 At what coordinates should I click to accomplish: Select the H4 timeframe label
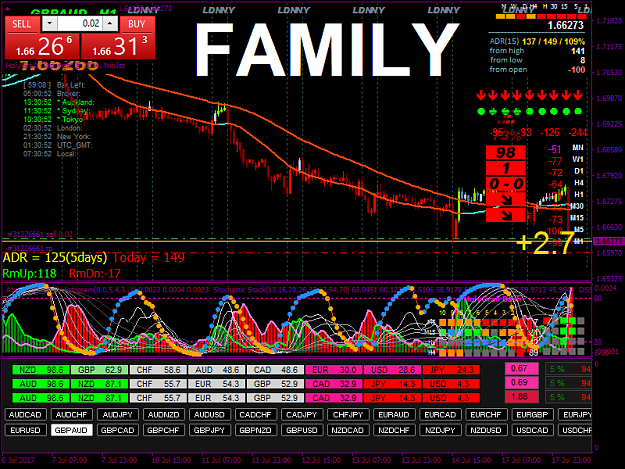pos(578,182)
